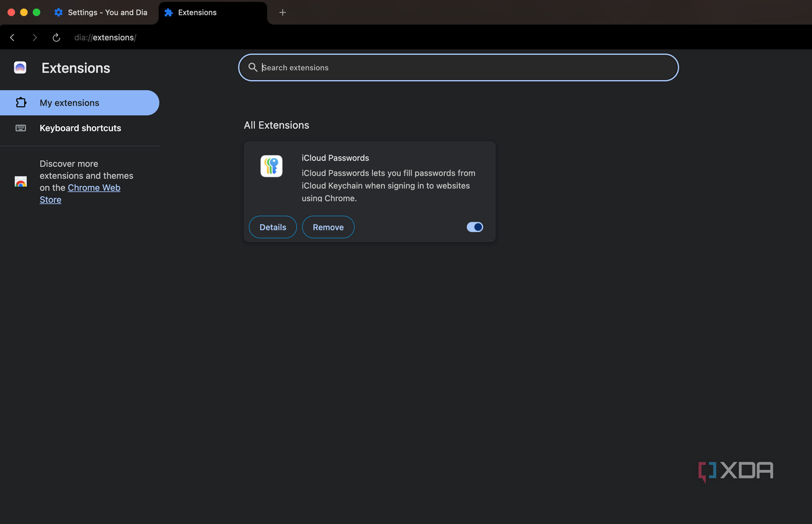Click the Dia logo beside Extensions title
This screenshot has height=524, width=812.
(20, 68)
